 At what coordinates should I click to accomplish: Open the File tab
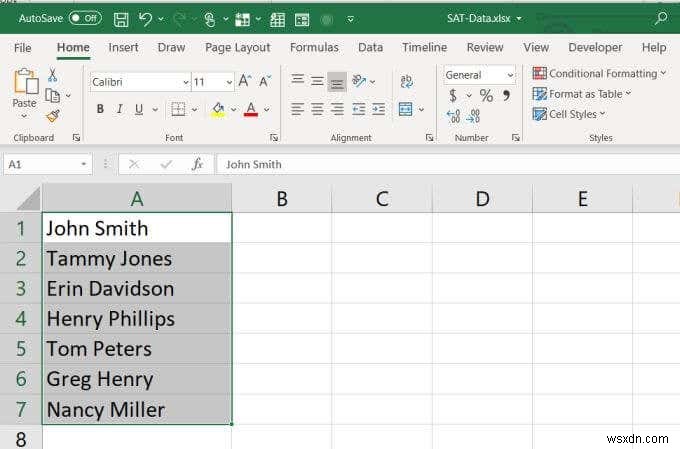point(23,48)
